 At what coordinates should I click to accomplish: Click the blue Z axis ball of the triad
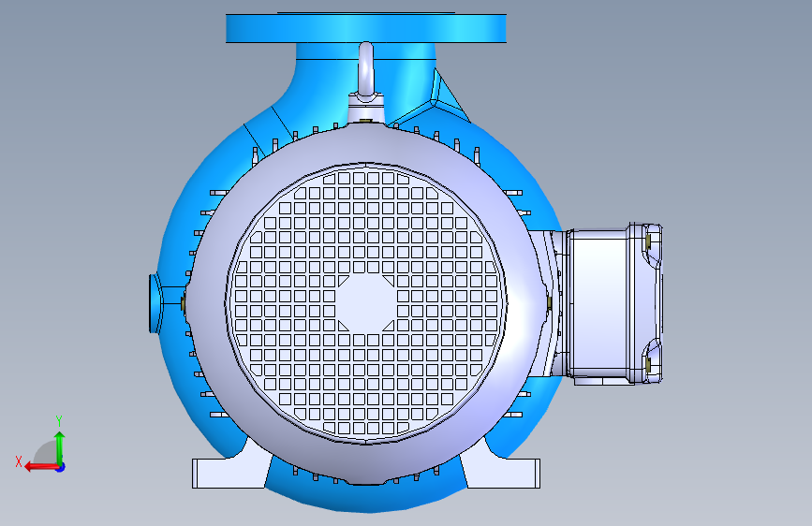[x=61, y=467]
